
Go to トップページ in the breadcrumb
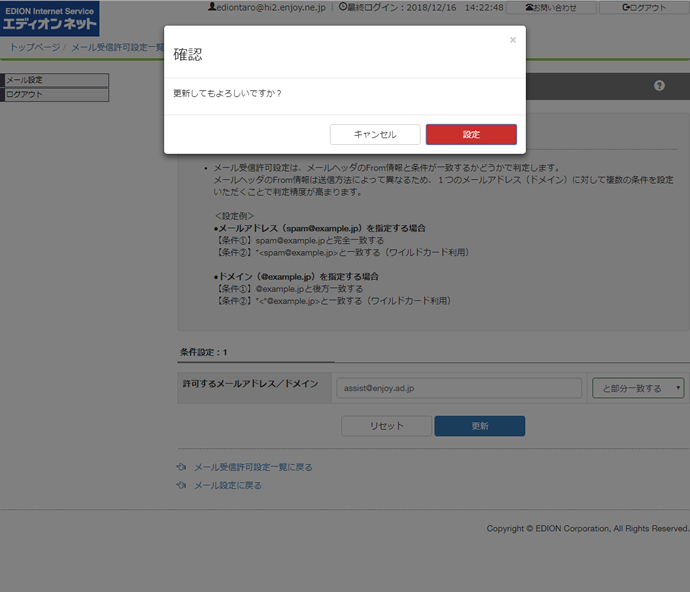[x=36, y=47]
